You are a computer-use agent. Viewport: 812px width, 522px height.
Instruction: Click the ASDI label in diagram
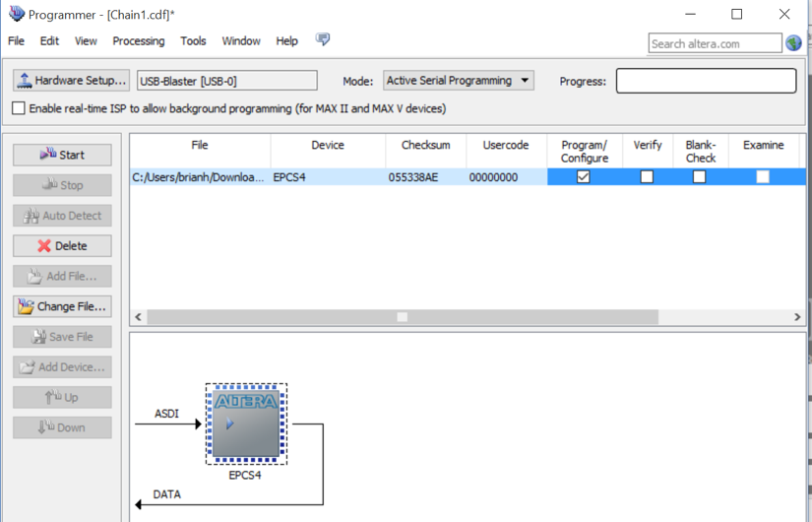[166, 414]
